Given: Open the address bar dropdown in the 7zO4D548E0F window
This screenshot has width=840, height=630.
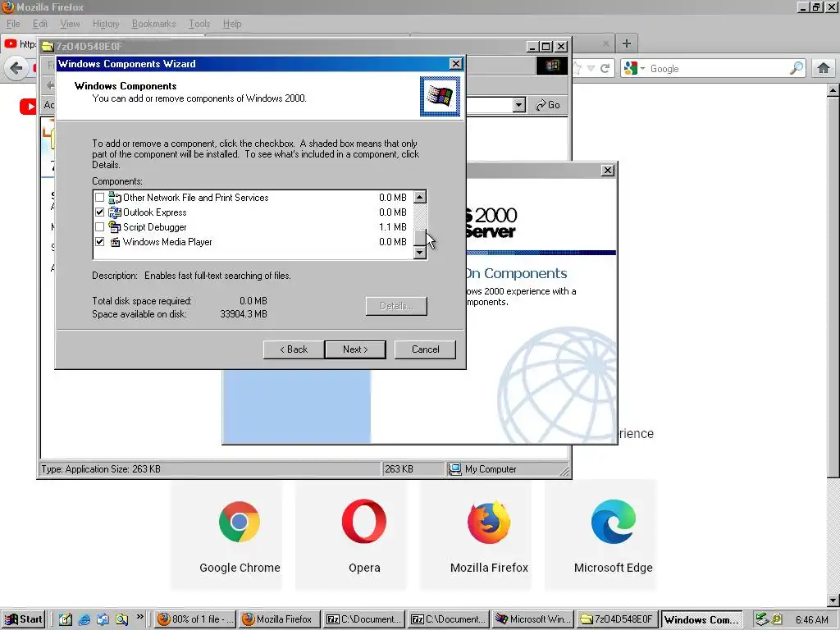Looking at the screenshot, I should coord(518,105).
